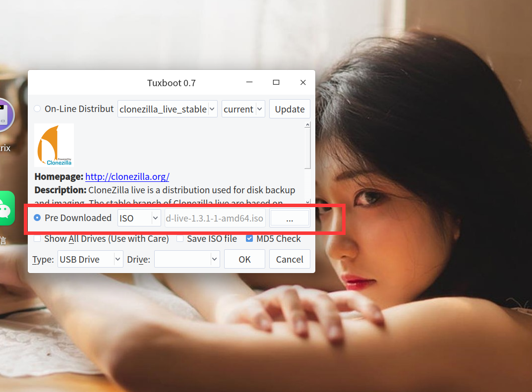Open the clonezilla_live_stable distribution dropdown
532x392 pixels.
tap(167, 109)
